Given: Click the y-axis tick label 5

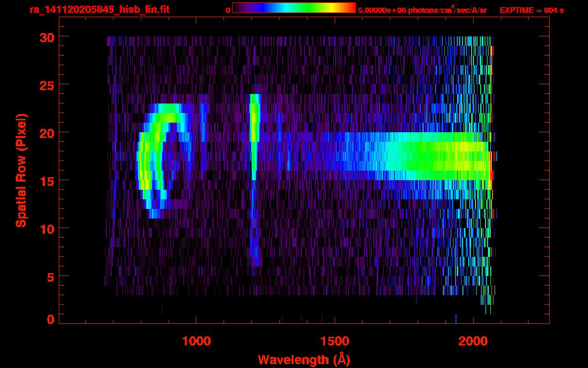Looking at the screenshot, I should pyautogui.click(x=49, y=276).
